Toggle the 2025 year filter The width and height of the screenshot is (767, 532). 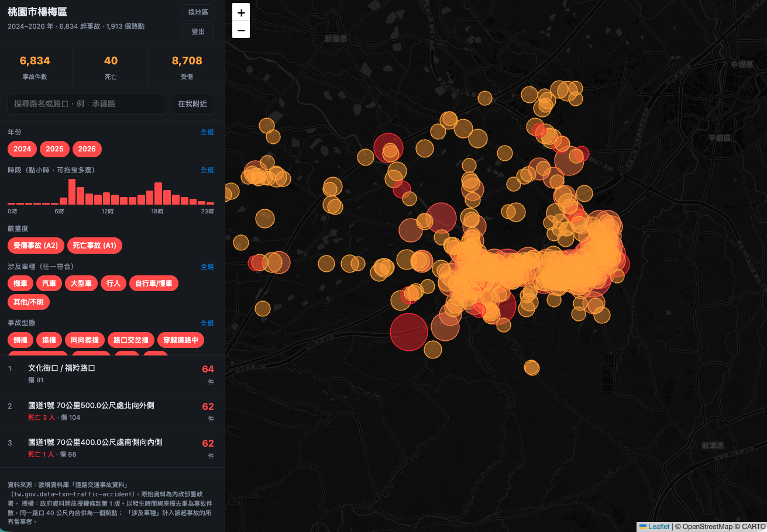pyautogui.click(x=54, y=149)
